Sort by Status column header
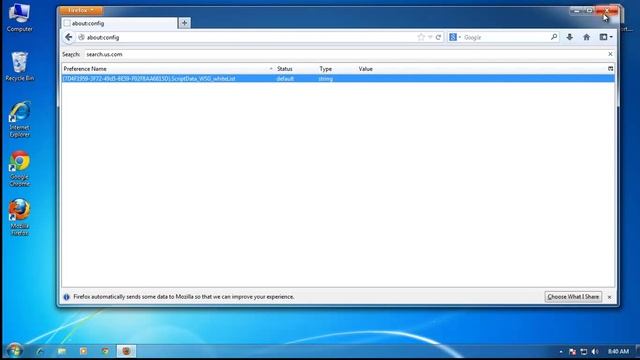The width and height of the screenshot is (640, 360). tap(296, 69)
